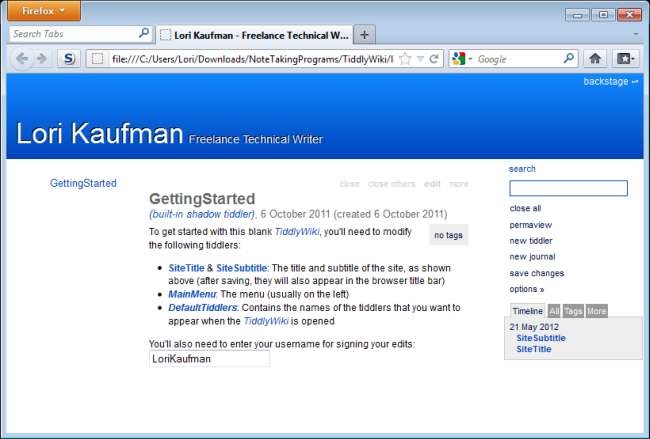Click the sidebar search label

coord(522,169)
